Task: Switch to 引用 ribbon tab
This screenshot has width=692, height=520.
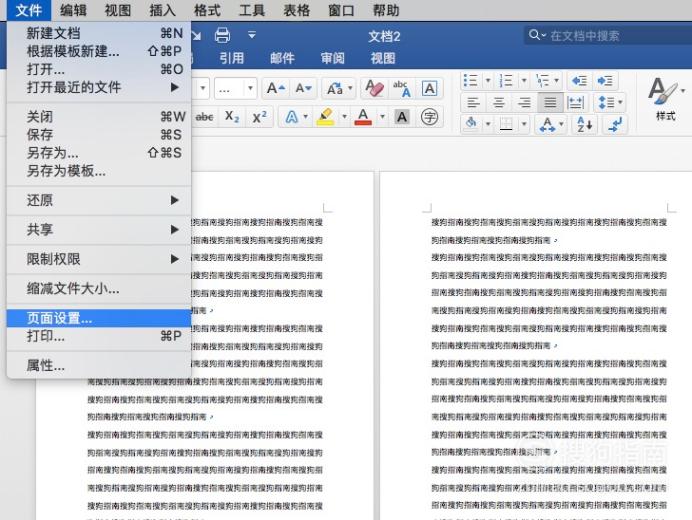Action: point(232,58)
